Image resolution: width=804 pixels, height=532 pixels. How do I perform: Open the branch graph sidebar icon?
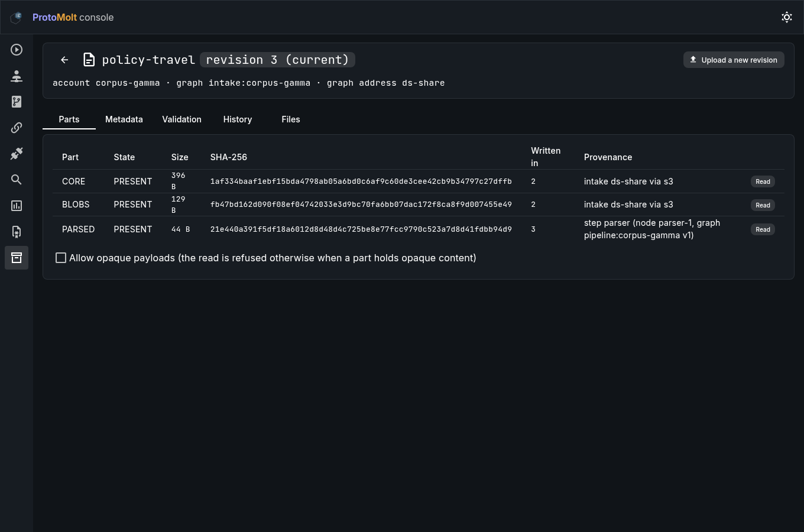17,102
